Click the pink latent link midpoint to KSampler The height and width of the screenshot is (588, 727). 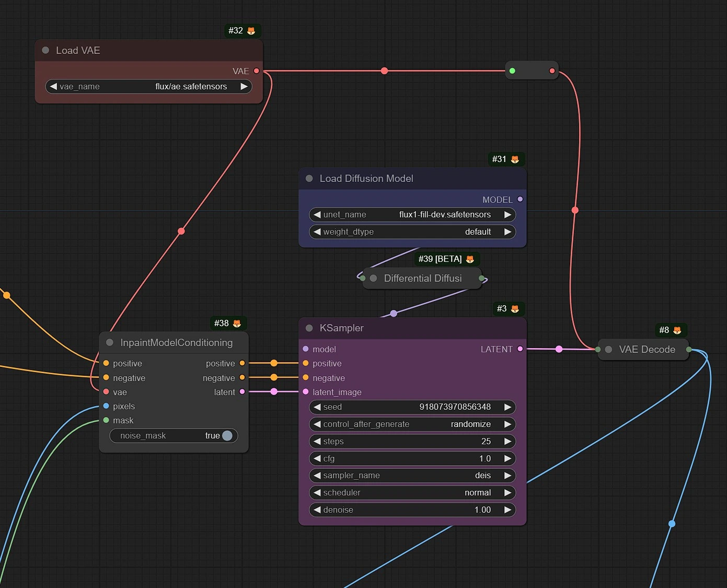click(274, 391)
